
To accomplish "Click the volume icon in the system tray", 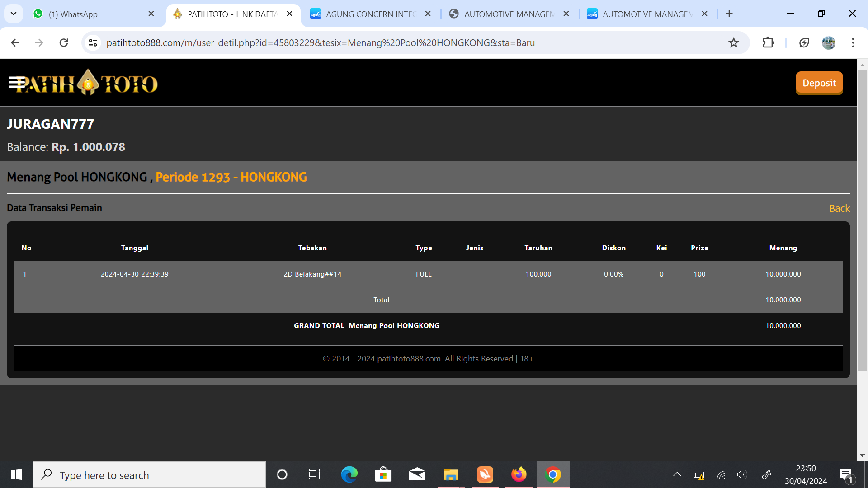I will (741, 474).
